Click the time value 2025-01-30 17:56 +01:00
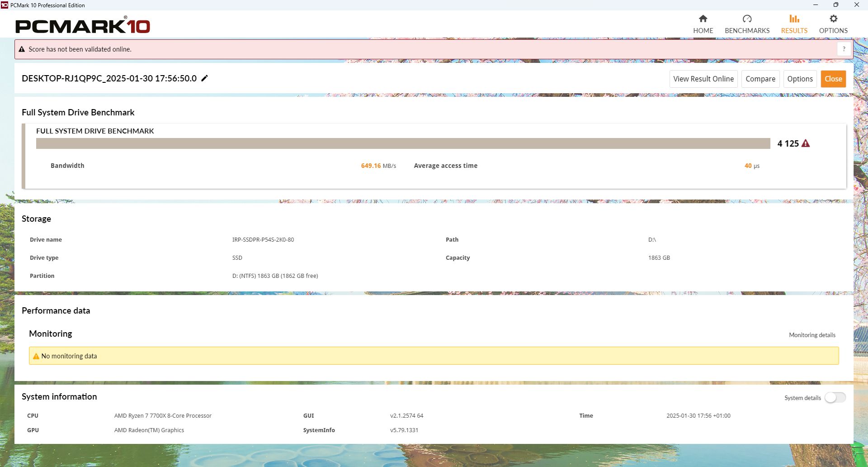Viewport: 868px width, 467px height. 698,415
